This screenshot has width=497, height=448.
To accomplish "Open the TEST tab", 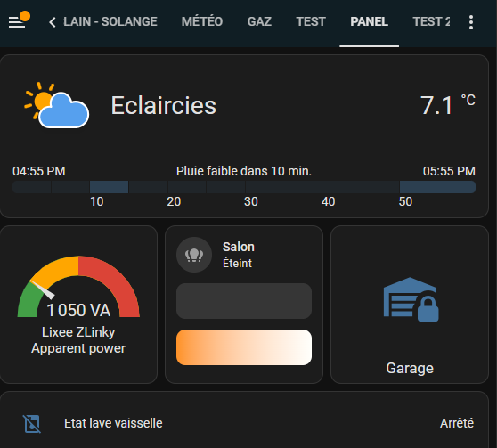I will [311, 22].
